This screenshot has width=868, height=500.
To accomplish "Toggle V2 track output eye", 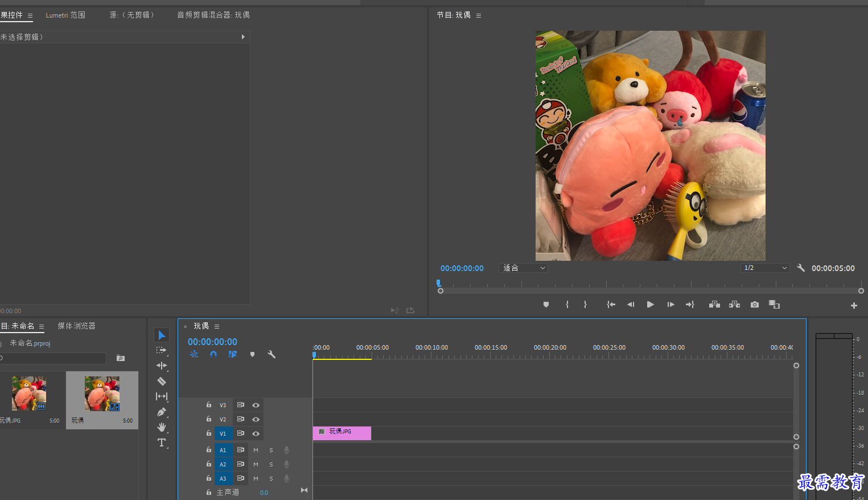I will pyautogui.click(x=256, y=420).
